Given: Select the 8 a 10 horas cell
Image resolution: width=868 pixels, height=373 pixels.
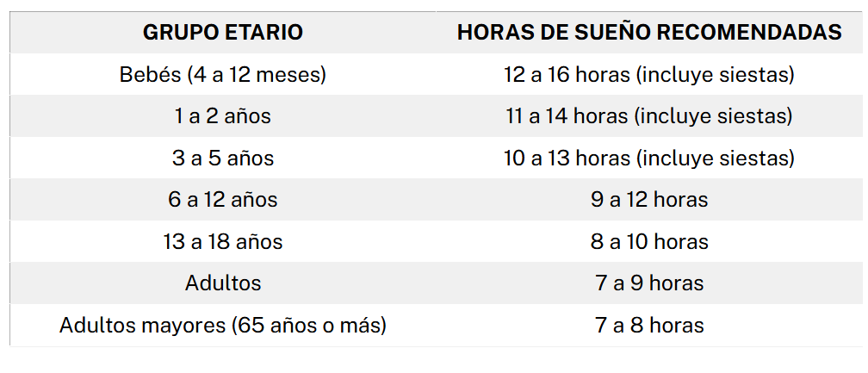Looking at the screenshot, I should (648, 241).
